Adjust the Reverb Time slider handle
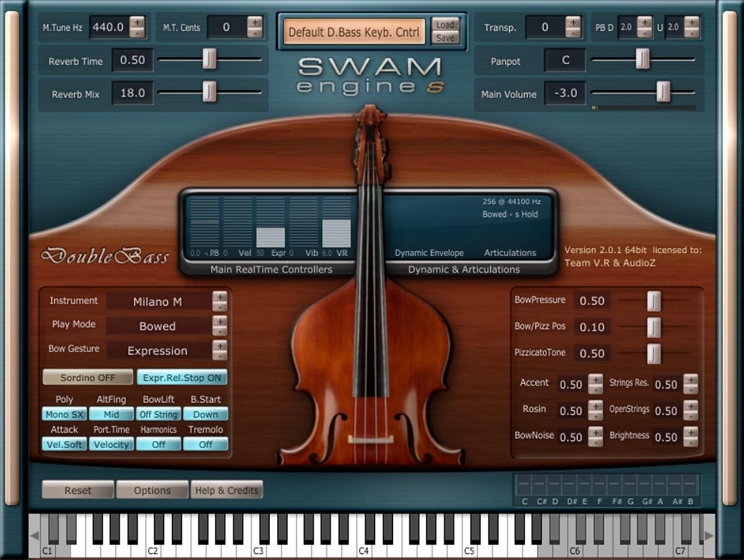Image resolution: width=744 pixels, height=560 pixels. point(210,59)
